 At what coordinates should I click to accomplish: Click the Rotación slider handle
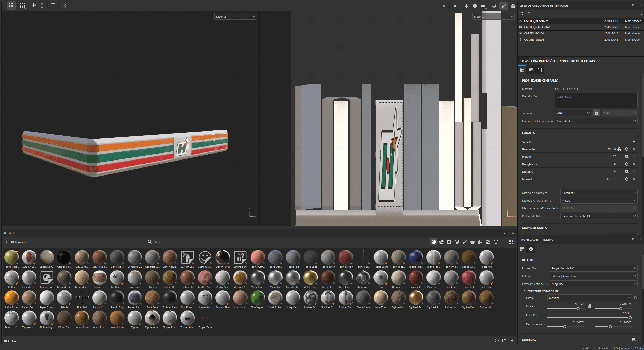[630, 318]
